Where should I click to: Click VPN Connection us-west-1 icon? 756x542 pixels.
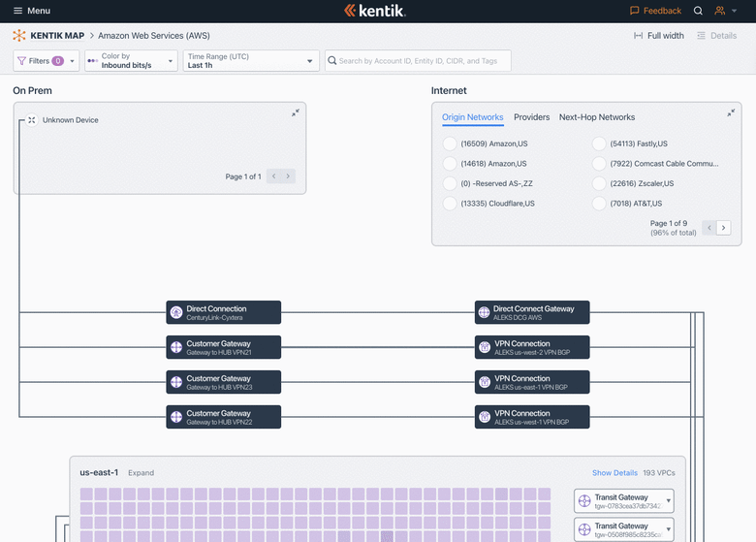coord(484,417)
